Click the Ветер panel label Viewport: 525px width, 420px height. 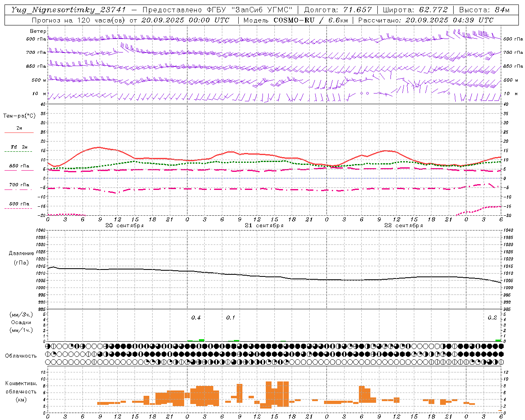[x=38, y=31]
